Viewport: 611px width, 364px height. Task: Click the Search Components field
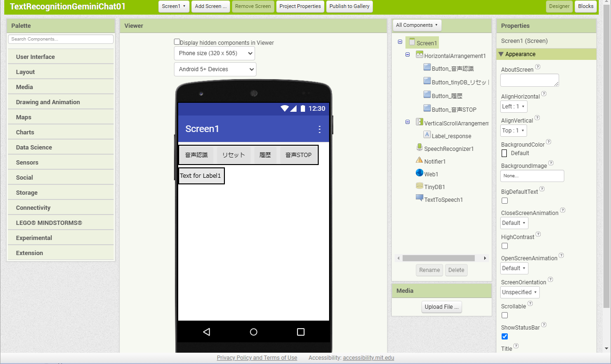pos(61,39)
